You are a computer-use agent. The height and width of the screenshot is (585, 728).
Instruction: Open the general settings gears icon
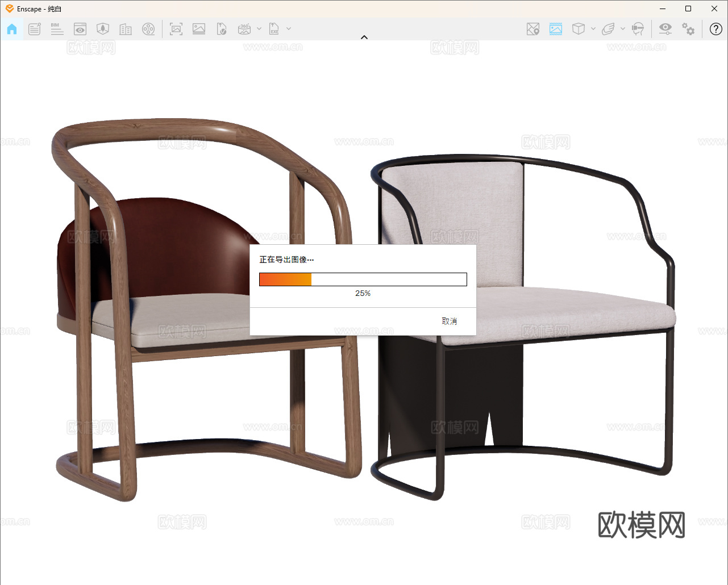click(x=688, y=29)
